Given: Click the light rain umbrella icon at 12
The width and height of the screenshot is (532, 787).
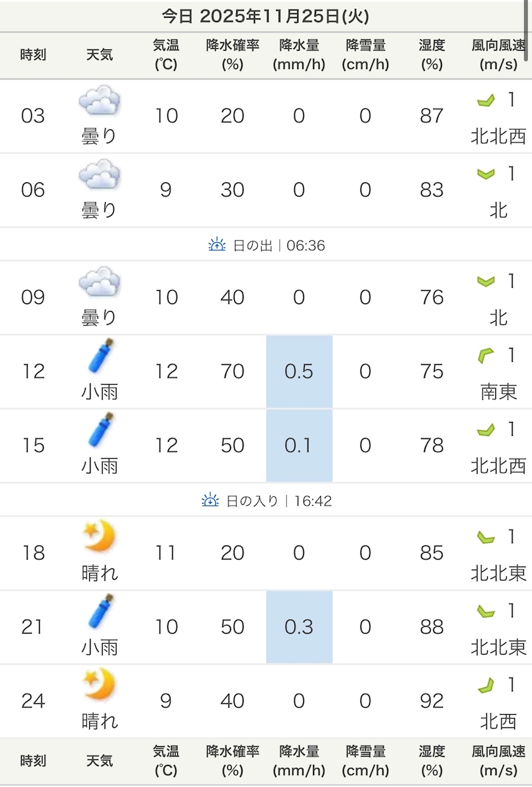Looking at the screenshot, I should tap(101, 357).
